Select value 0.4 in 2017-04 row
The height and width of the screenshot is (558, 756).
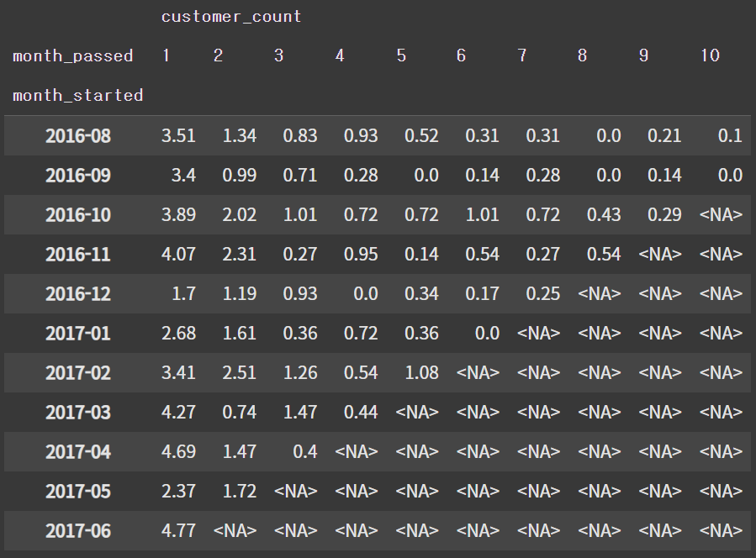305,452
